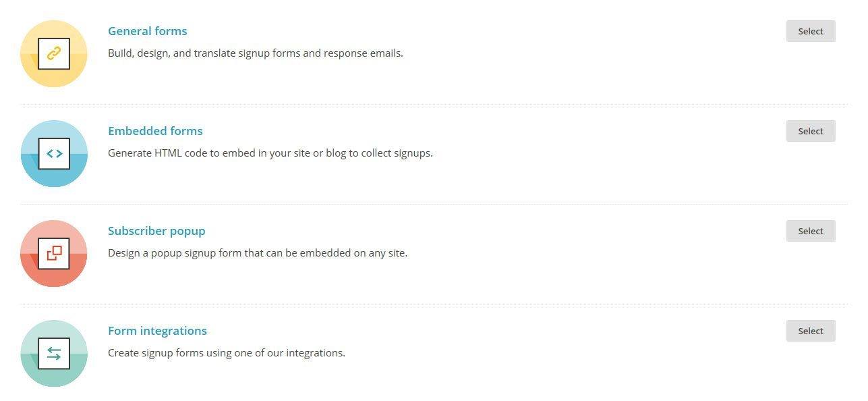Click the blue circular badge beside Embedded forms
868x401 pixels.
point(54,153)
